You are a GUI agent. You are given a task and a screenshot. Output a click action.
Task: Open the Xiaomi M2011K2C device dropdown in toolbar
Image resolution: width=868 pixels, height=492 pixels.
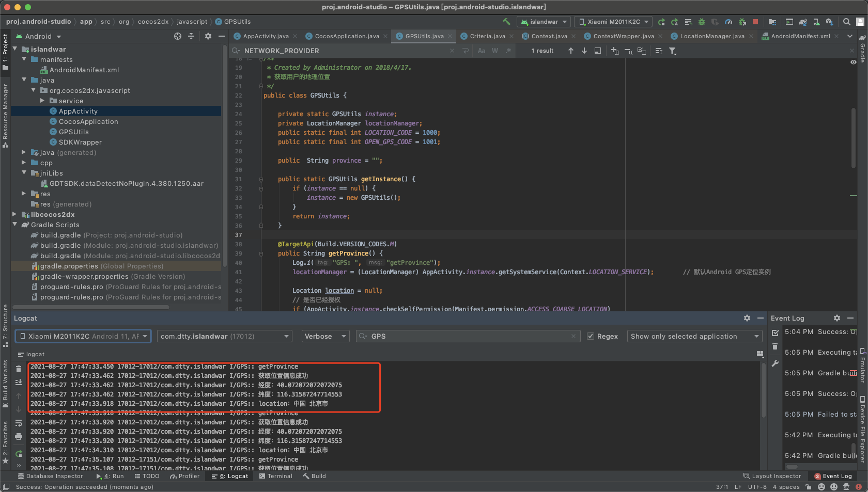pyautogui.click(x=613, y=22)
